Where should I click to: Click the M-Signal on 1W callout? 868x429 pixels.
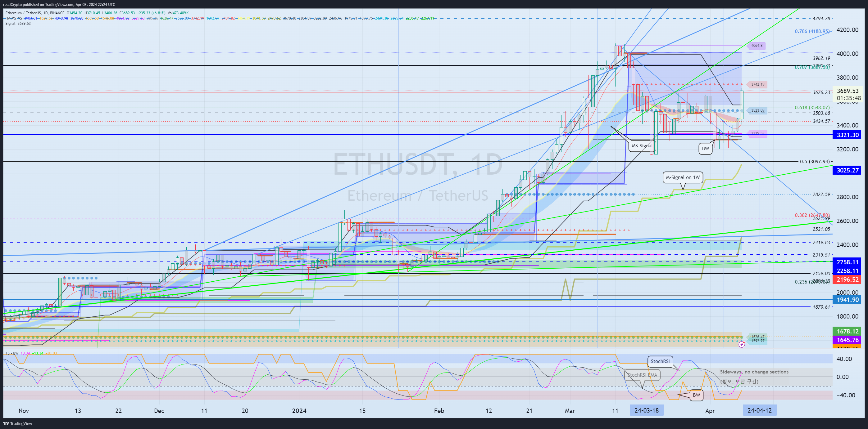683,177
